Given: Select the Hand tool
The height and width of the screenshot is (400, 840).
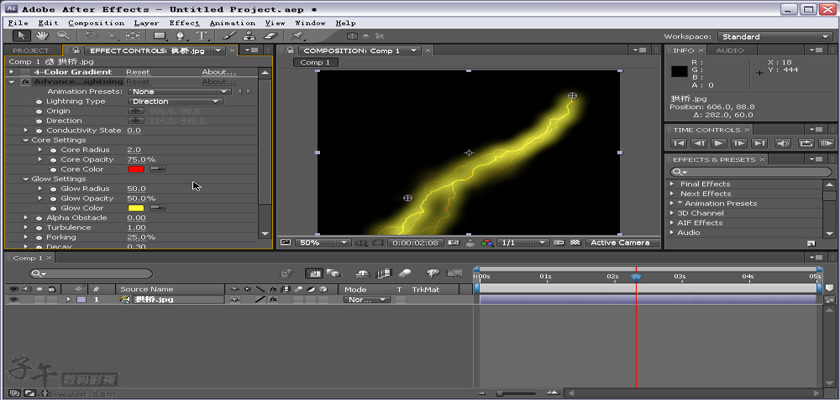Looking at the screenshot, I should click(x=42, y=36).
